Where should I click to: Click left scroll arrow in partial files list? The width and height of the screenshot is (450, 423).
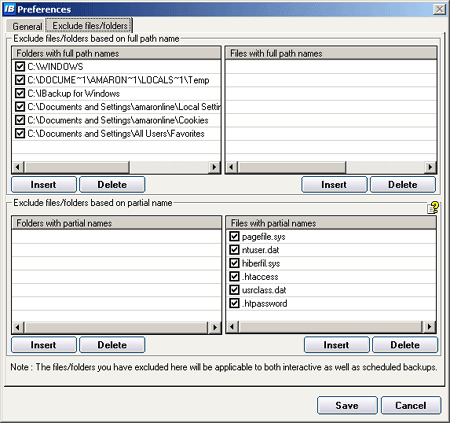tap(232, 327)
